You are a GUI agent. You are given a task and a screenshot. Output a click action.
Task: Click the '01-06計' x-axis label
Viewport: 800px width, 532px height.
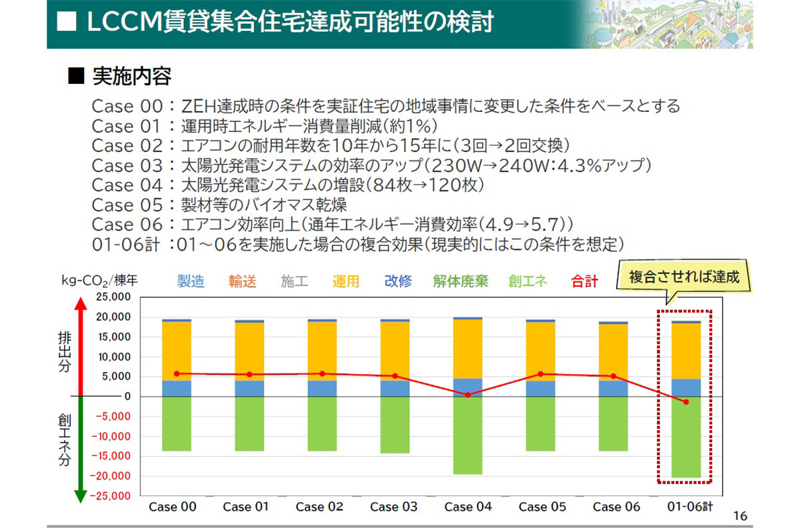[690, 507]
